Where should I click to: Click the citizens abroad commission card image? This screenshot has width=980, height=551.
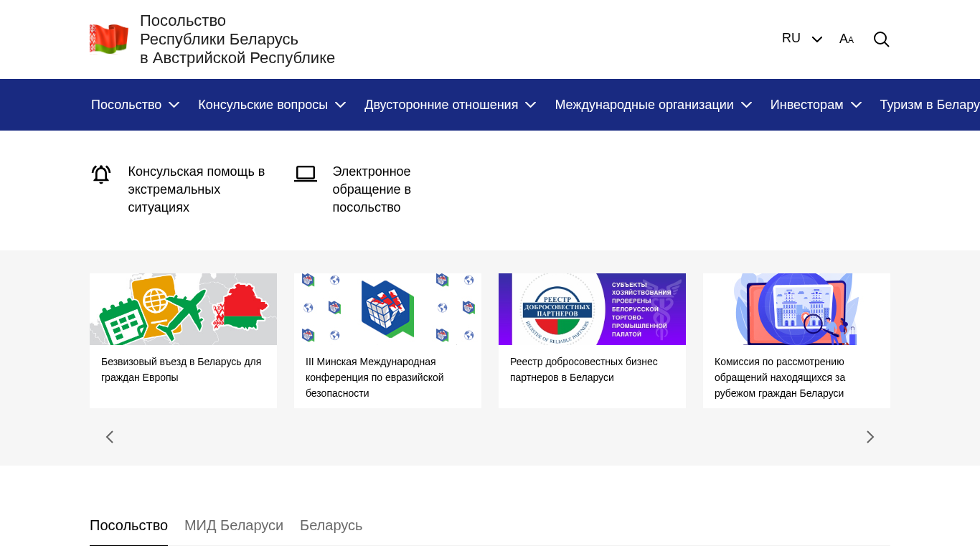tap(796, 309)
